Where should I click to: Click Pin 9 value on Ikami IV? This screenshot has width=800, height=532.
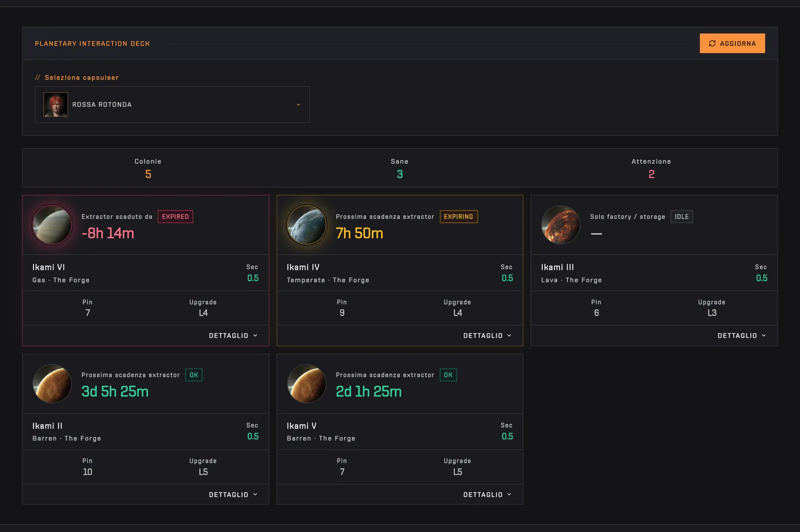pos(342,313)
